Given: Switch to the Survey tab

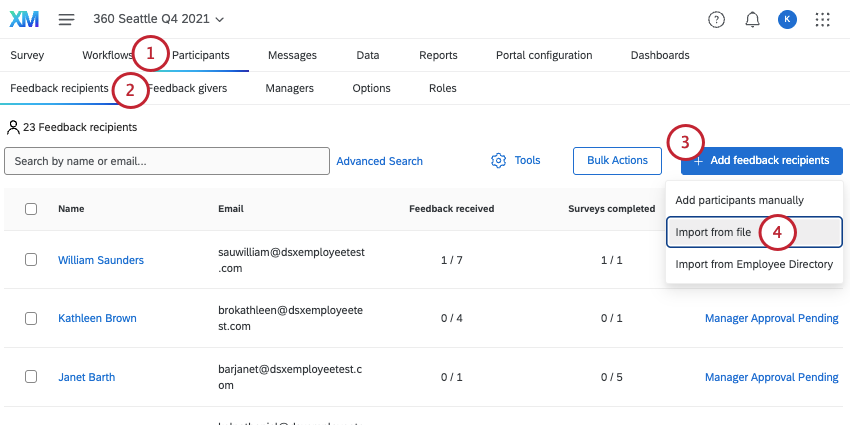Looking at the screenshot, I should [27, 55].
